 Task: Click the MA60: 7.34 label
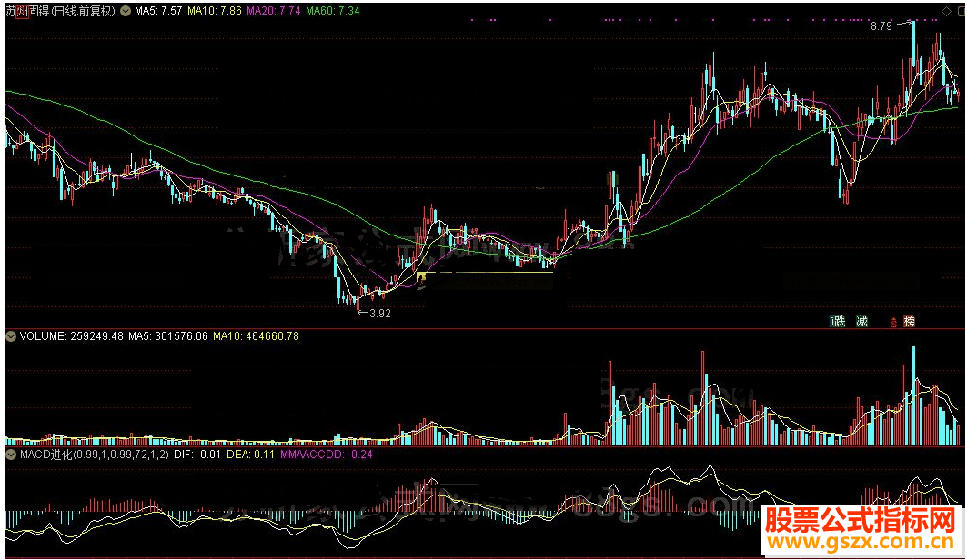pyautogui.click(x=332, y=11)
